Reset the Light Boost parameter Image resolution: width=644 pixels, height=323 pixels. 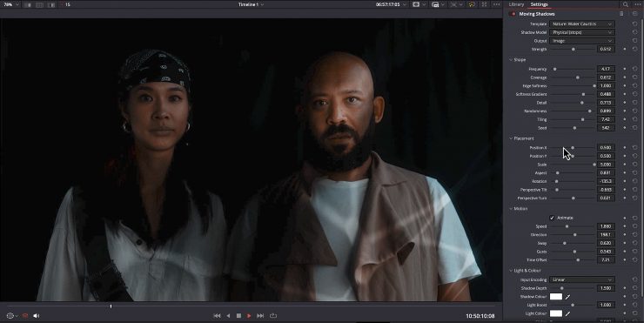(635, 305)
